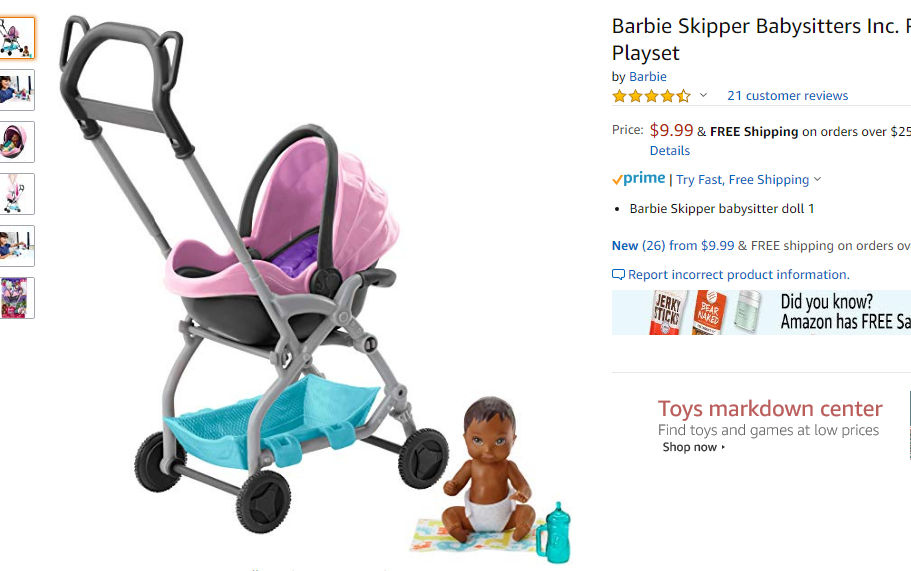
Task: Open the 21 customer reviews link
Action: click(x=787, y=96)
